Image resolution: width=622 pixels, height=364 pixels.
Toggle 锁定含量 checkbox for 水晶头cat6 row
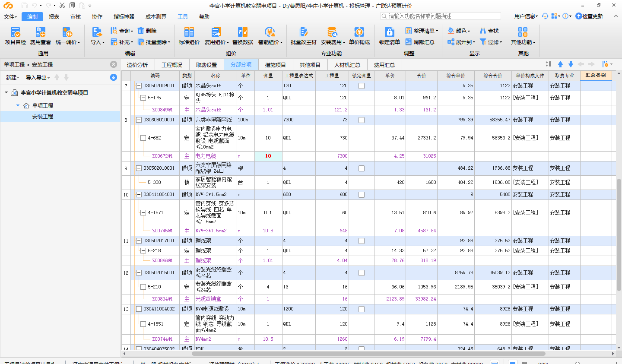click(362, 86)
